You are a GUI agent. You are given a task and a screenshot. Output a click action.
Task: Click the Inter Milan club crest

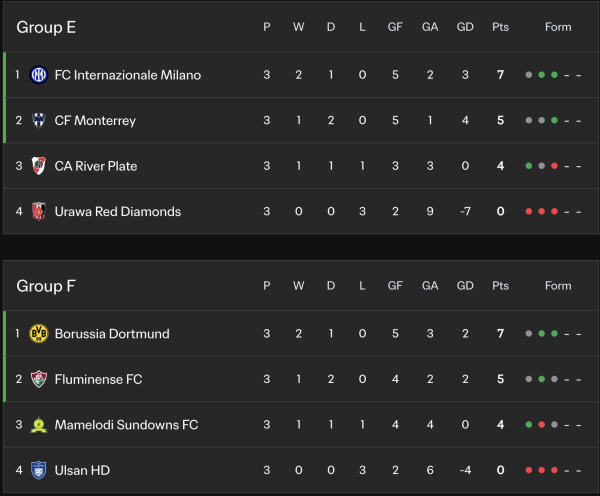tap(39, 75)
